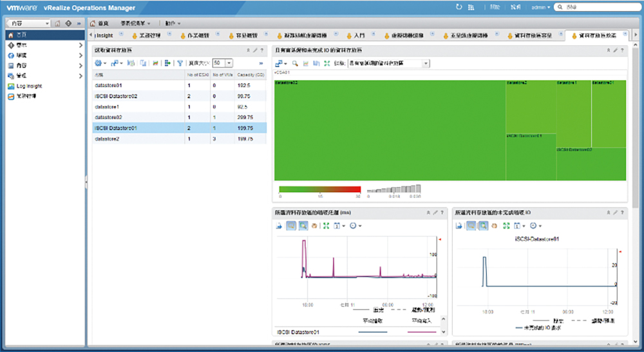The height and width of the screenshot is (352, 644).
Task: Click the diamond alert icon in navigation toolbar
Action: [68, 23]
